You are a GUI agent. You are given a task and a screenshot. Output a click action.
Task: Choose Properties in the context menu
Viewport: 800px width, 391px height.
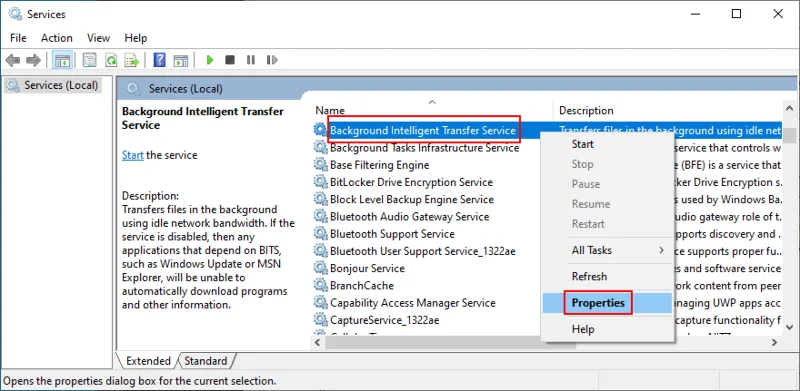pyautogui.click(x=607, y=303)
